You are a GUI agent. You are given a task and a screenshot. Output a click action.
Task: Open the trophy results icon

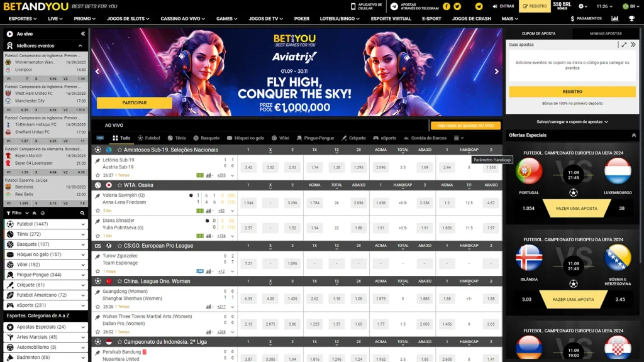(x=631, y=18)
